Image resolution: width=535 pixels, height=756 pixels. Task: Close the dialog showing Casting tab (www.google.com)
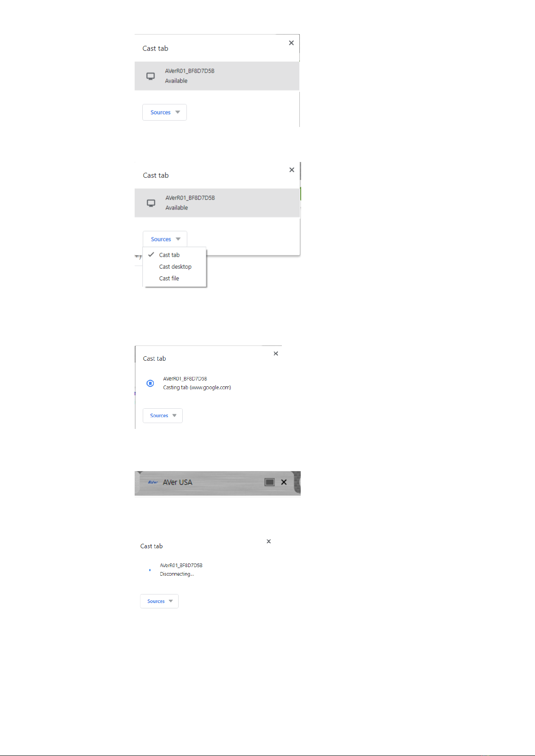[x=276, y=354]
